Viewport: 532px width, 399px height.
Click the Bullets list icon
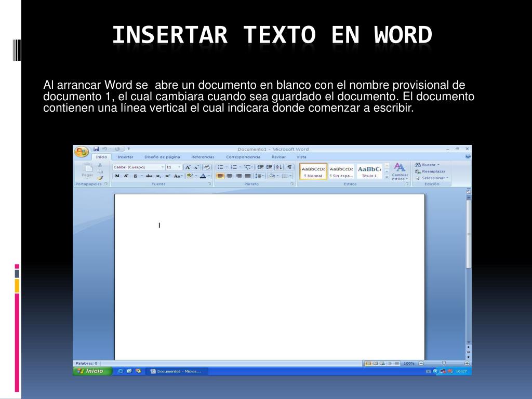click(x=220, y=167)
